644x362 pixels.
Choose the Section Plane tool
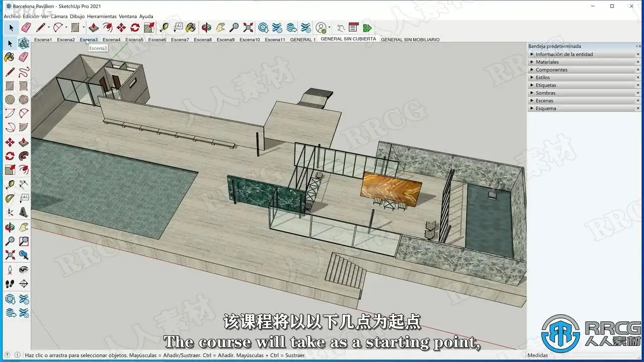[x=24, y=284]
